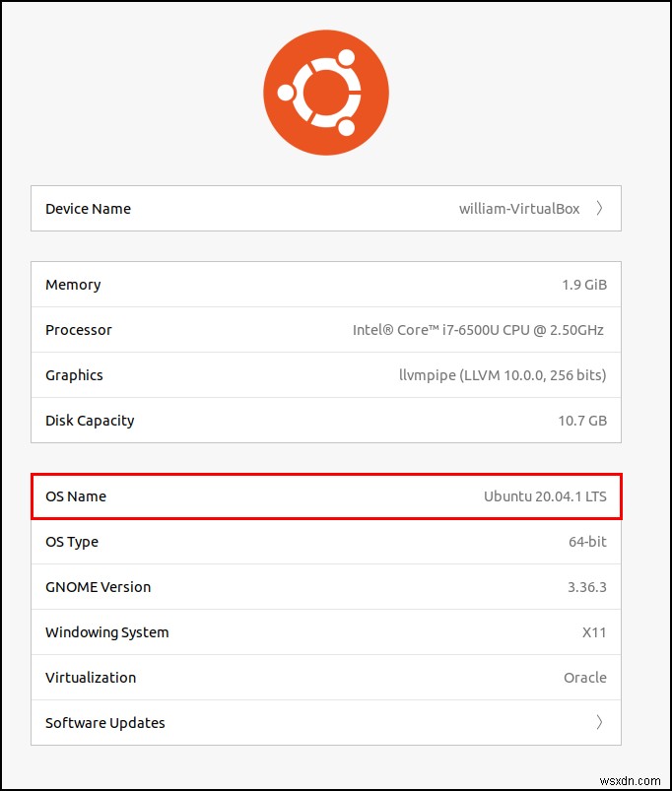
Task: Select the device name william-VirtualBox
Action: click(x=519, y=209)
